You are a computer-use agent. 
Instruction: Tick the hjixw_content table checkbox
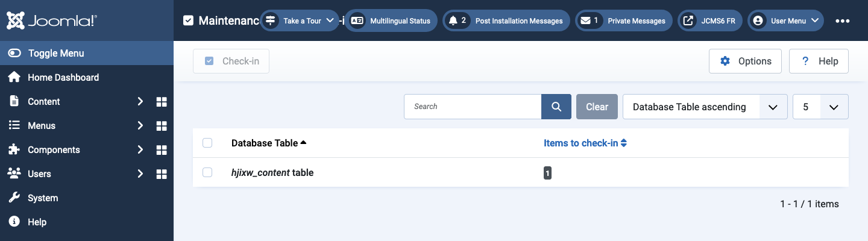(x=207, y=172)
